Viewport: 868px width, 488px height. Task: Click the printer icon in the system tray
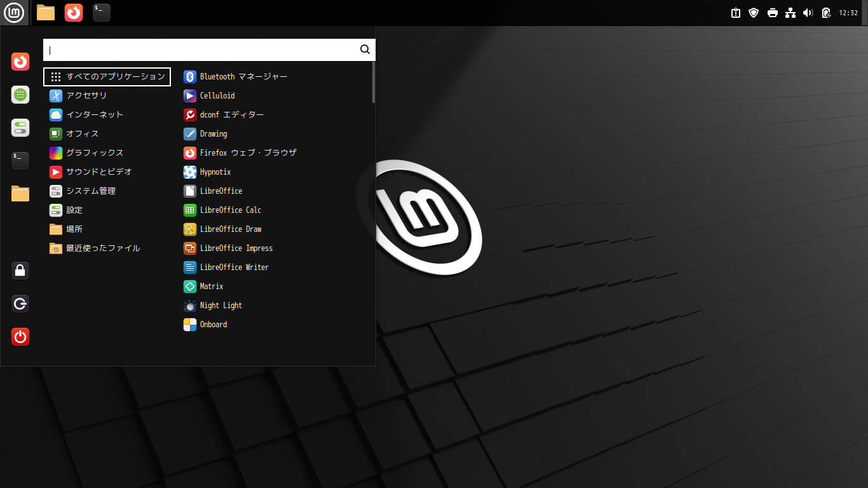pyautogui.click(x=773, y=13)
